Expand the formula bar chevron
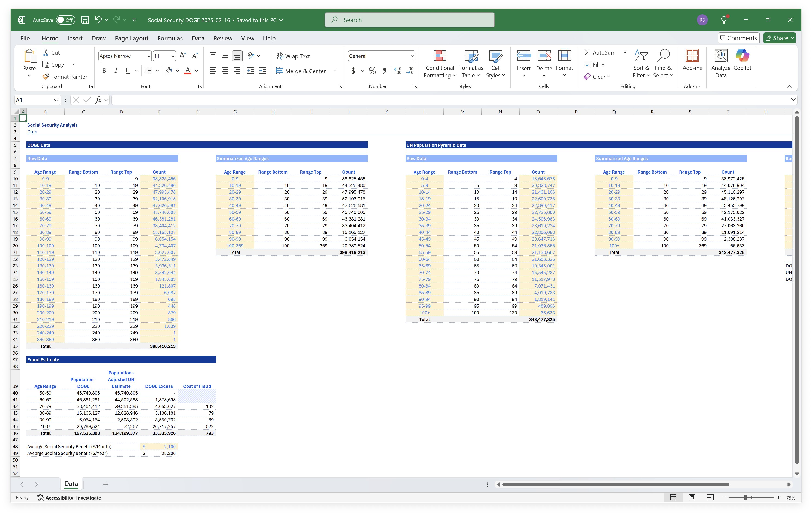The height and width of the screenshot is (515, 812). [x=793, y=100]
